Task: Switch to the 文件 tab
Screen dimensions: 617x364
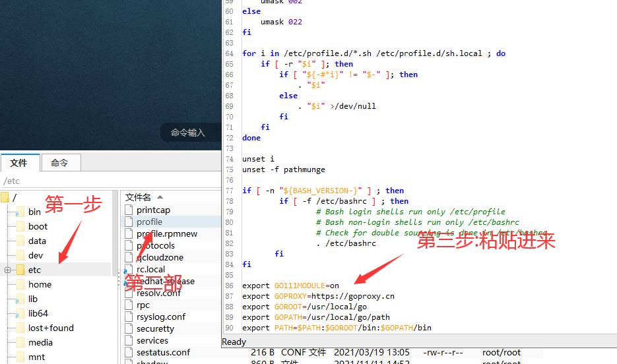Action: [20, 163]
